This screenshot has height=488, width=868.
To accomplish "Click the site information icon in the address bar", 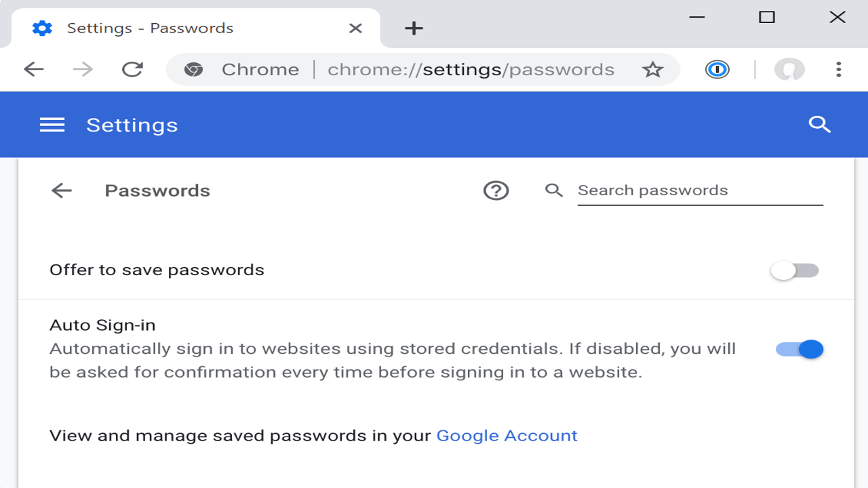I will pos(194,69).
